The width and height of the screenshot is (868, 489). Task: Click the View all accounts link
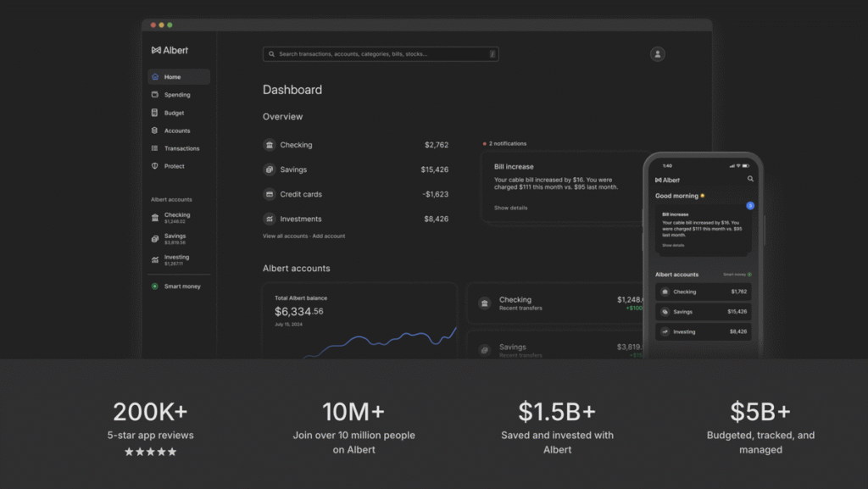(x=285, y=236)
